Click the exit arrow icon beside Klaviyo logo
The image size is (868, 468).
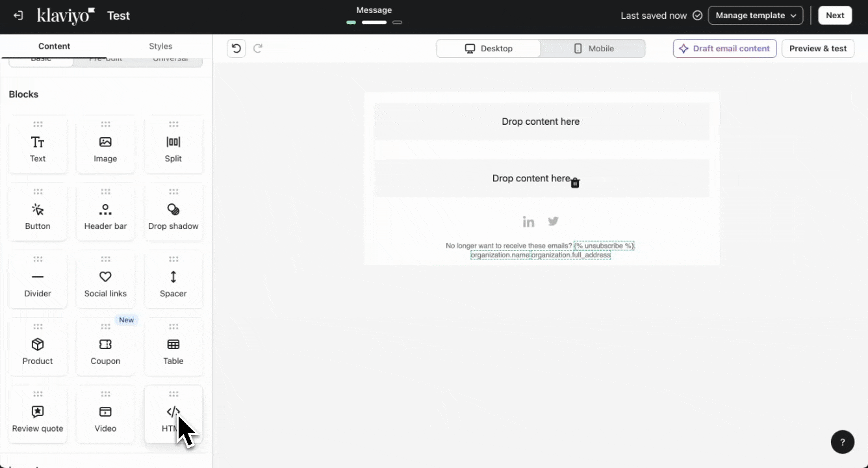click(x=18, y=16)
